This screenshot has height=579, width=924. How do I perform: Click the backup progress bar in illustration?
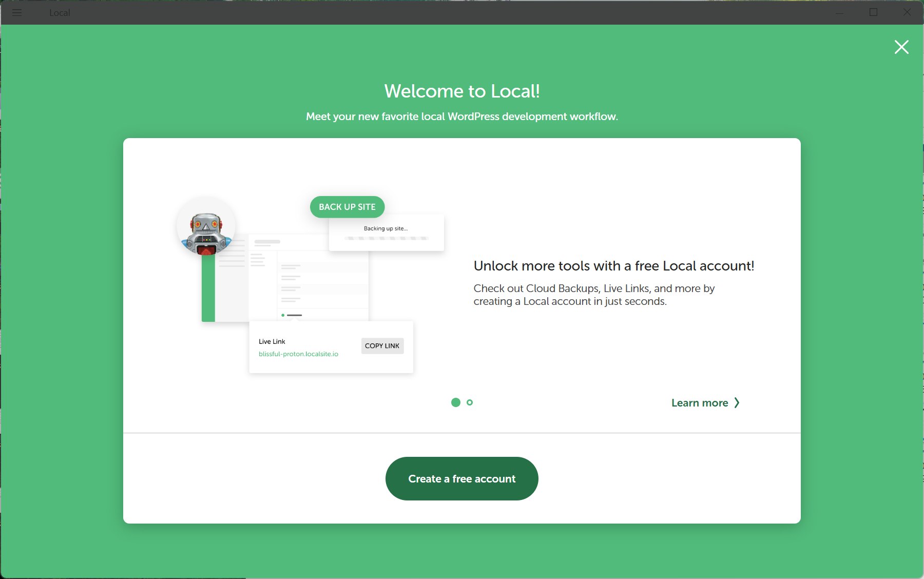click(x=386, y=238)
